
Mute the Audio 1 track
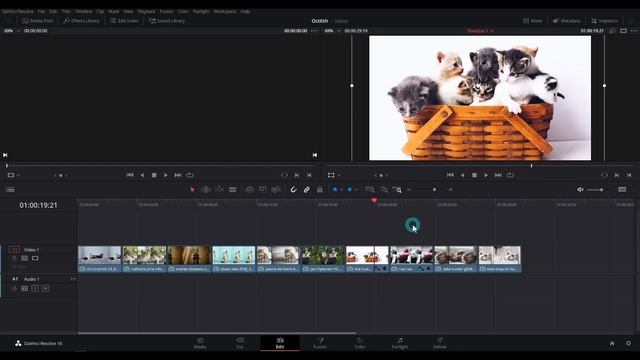[45, 289]
